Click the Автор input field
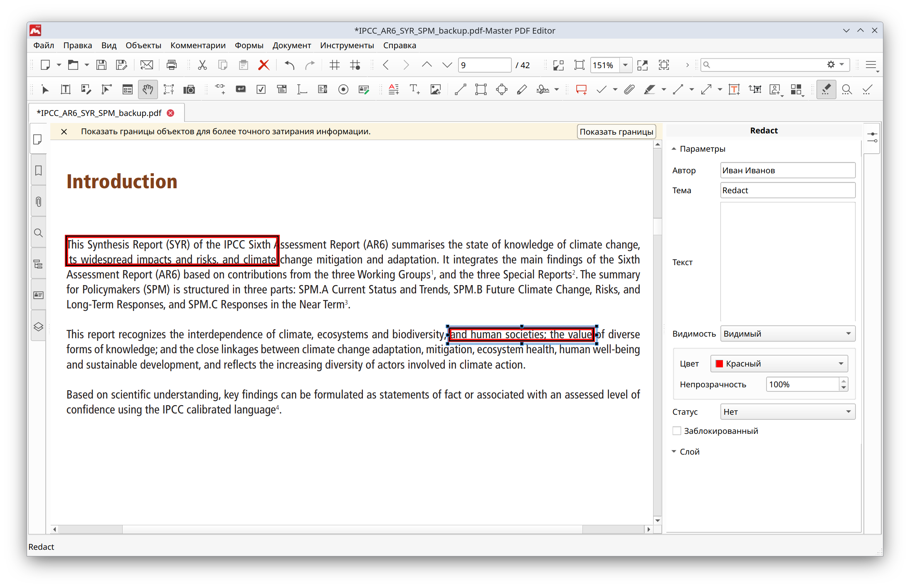 [788, 170]
